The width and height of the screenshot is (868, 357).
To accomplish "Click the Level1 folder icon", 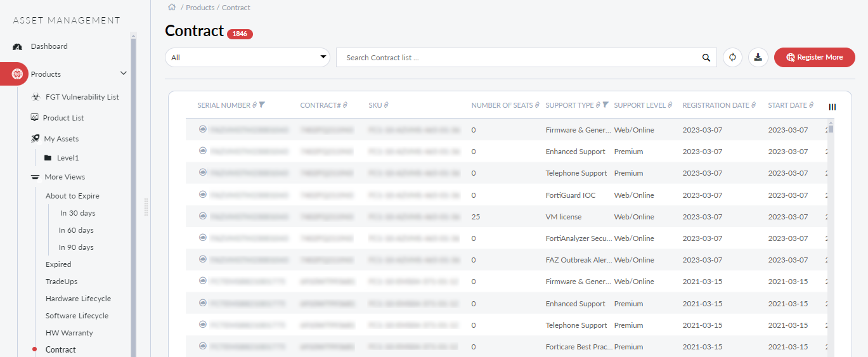I will point(48,158).
